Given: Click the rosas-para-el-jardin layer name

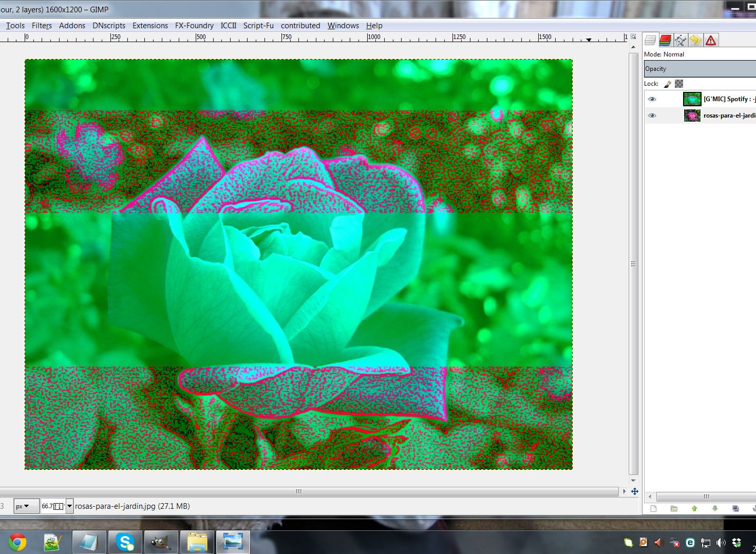Looking at the screenshot, I should click(x=729, y=116).
